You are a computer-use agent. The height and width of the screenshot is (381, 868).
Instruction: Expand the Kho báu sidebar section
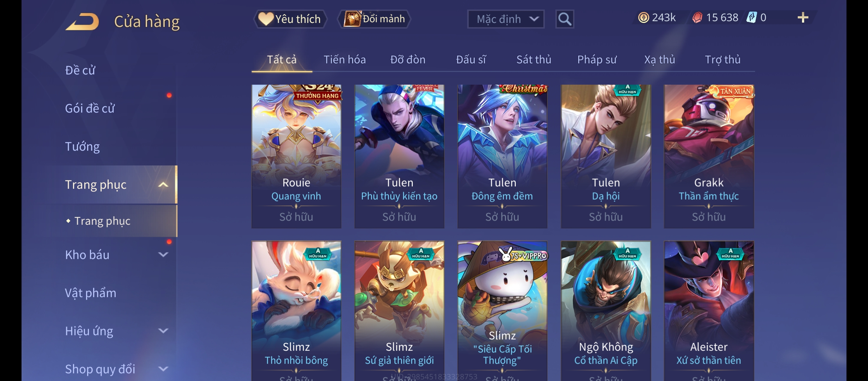pyautogui.click(x=163, y=254)
